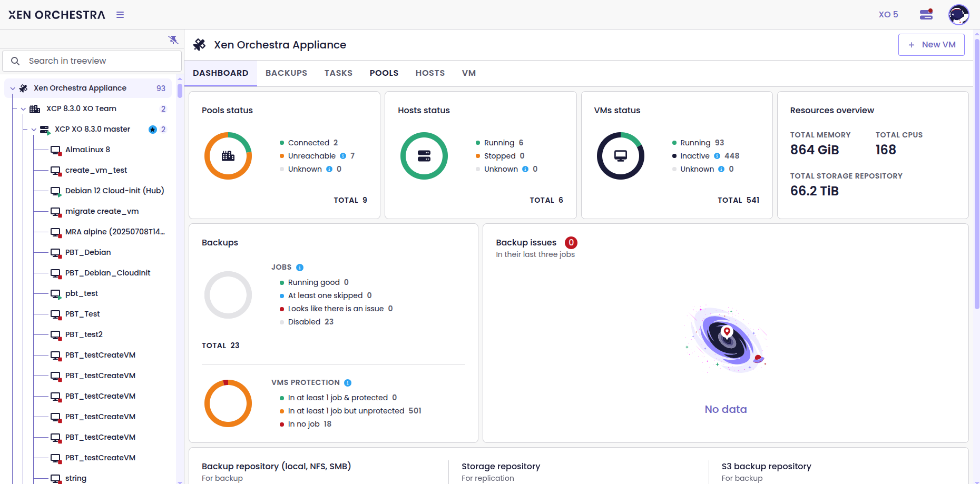980x484 pixels.
Task: Open the Backups tab
Action: click(286, 73)
